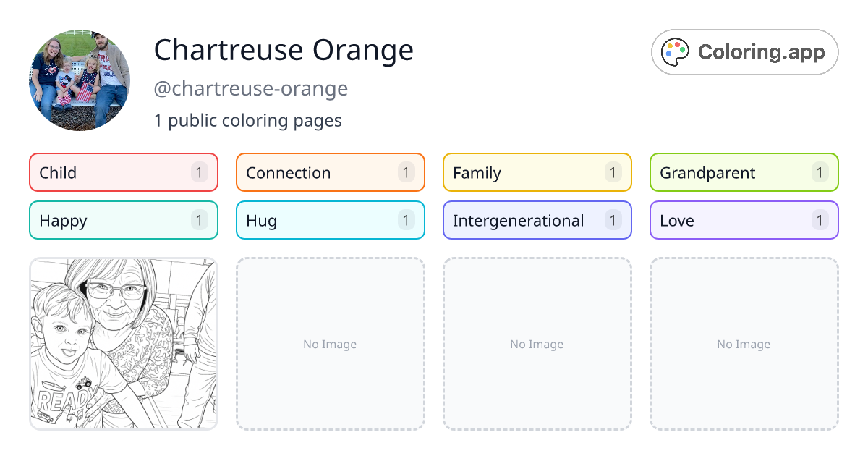Viewport: 868px width, 456px height.
Task: Click the Coloring.app palette icon
Action: pyautogui.click(x=676, y=52)
